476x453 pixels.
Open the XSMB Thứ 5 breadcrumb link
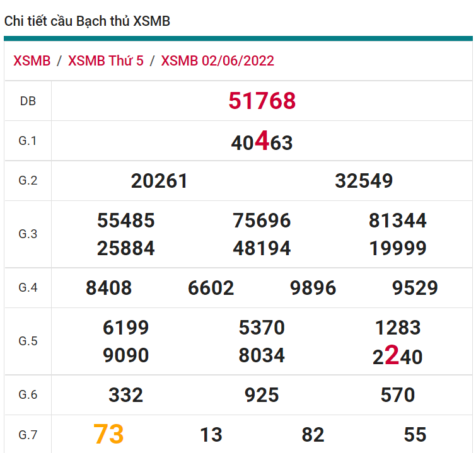(x=106, y=60)
